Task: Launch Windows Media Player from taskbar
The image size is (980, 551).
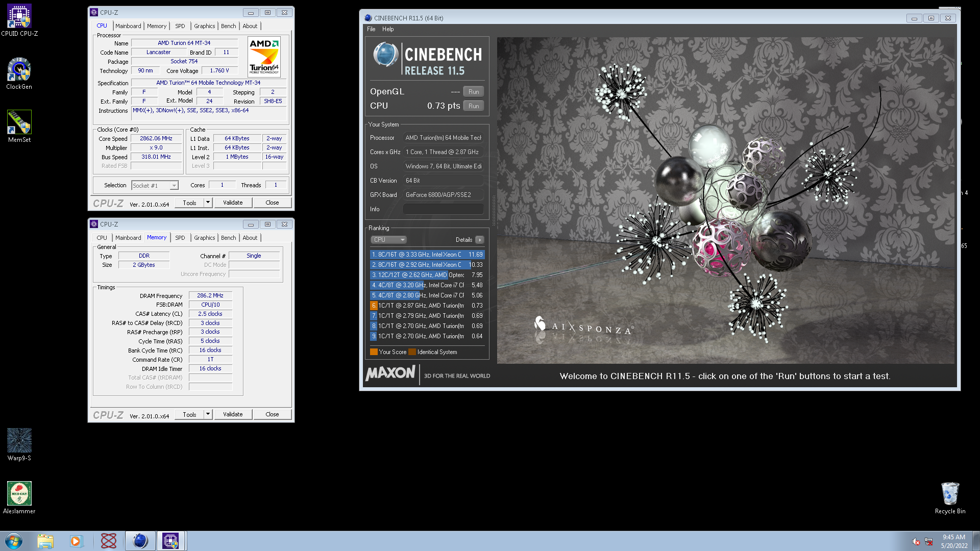Action: coord(76,541)
